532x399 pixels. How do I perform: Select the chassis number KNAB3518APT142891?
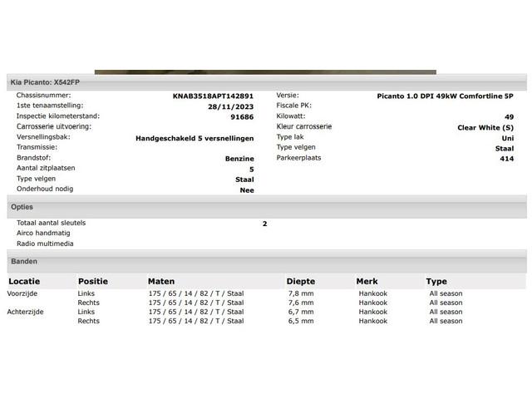click(x=213, y=96)
